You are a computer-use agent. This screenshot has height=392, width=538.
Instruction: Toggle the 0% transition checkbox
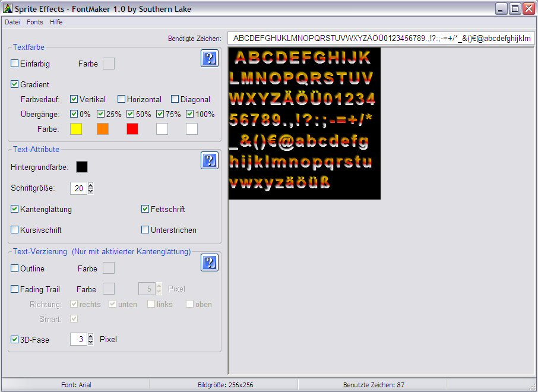[x=74, y=114]
